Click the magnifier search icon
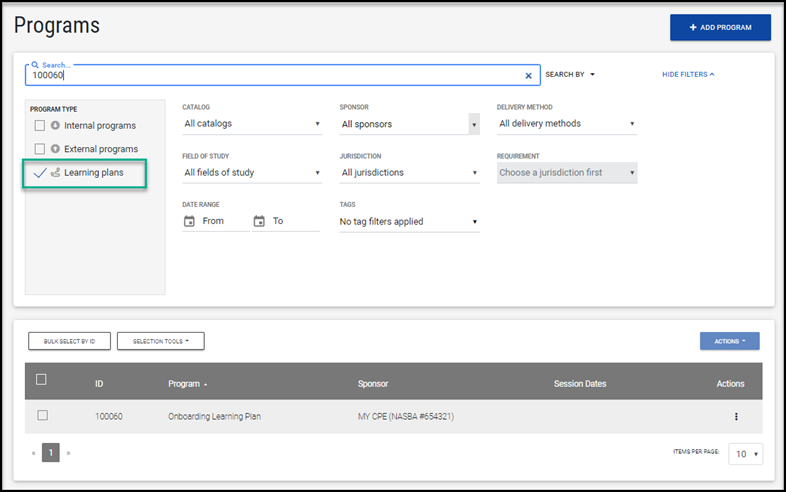 (x=35, y=65)
